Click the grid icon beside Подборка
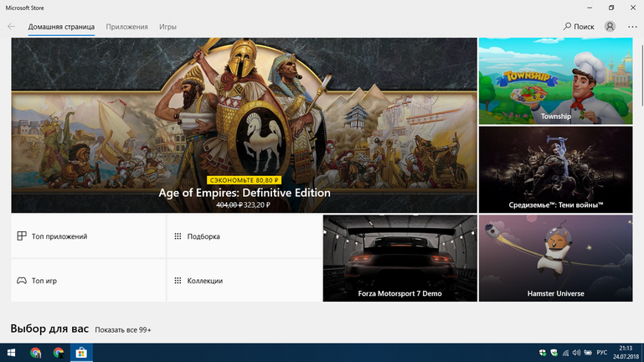This screenshot has width=644, height=362. [x=178, y=236]
